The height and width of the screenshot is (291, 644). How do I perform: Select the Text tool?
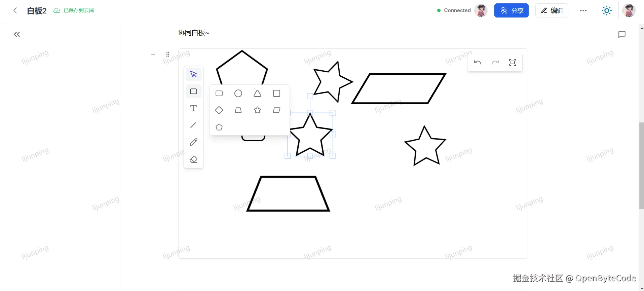193,108
